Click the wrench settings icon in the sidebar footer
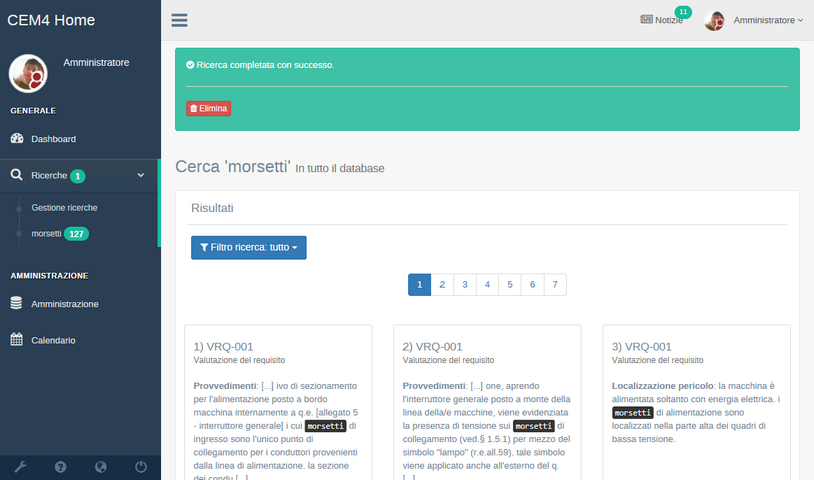814x480 pixels. point(20,466)
